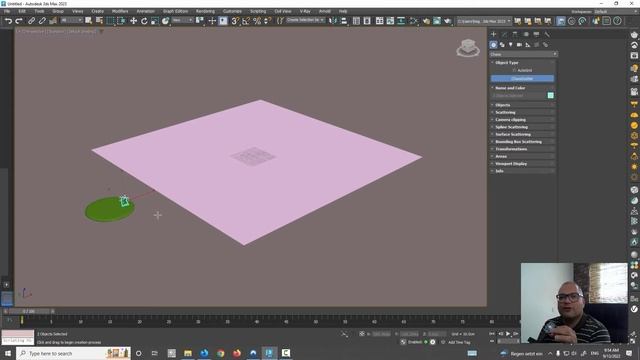The image size is (640, 360).
Task: Open the selection filter dropdown
Action: pyautogui.click(x=71, y=20)
